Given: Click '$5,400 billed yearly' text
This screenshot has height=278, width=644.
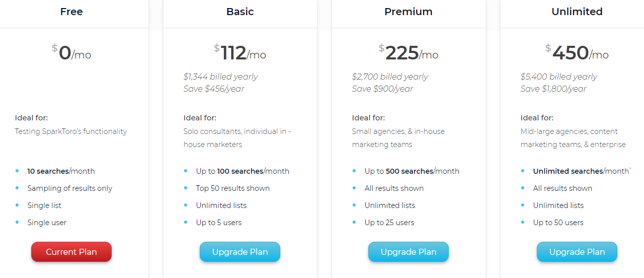Looking at the screenshot, I should click(x=559, y=77).
